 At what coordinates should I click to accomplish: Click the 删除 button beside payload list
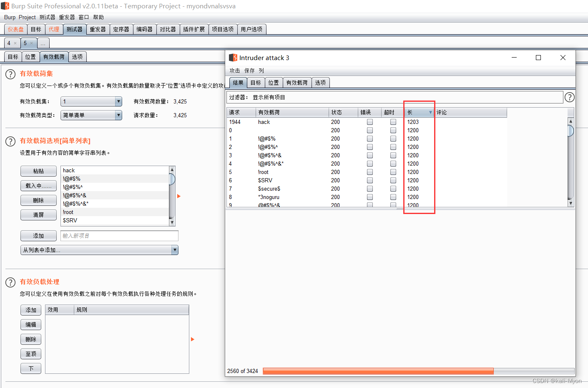[38, 200]
